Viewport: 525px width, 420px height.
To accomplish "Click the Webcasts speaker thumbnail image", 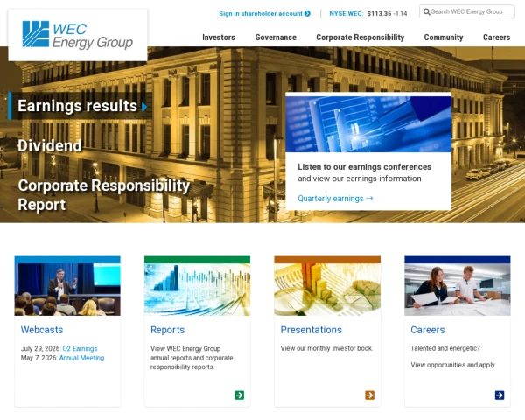I will point(67,290).
